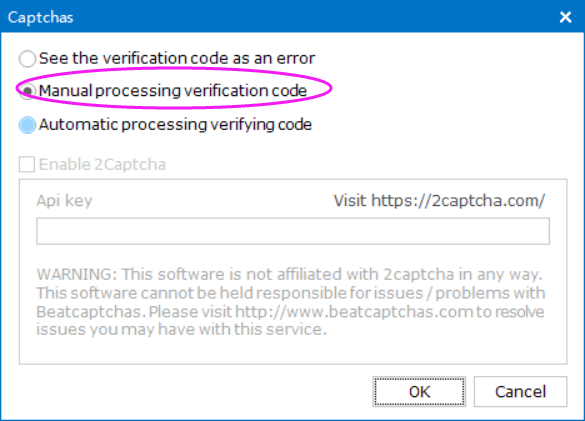Dismiss the dialog with the Cancel button
This screenshot has height=421, width=585.
point(520,392)
